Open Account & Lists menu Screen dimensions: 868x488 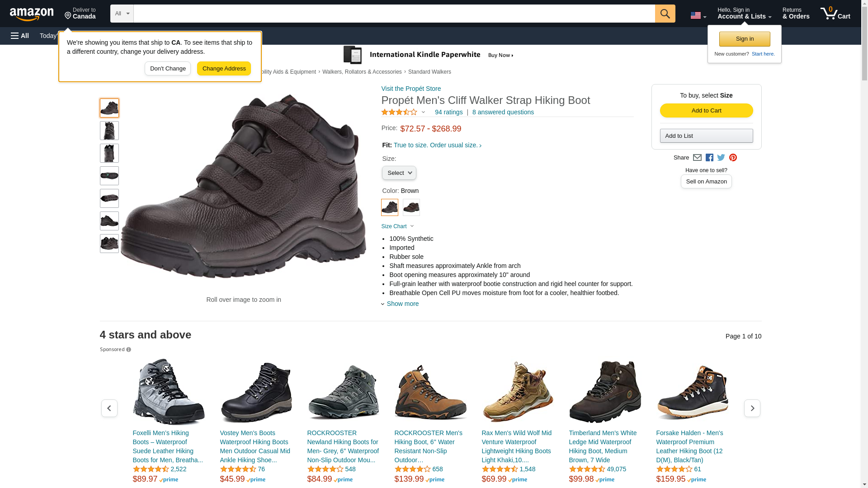click(x=744, y=14)
